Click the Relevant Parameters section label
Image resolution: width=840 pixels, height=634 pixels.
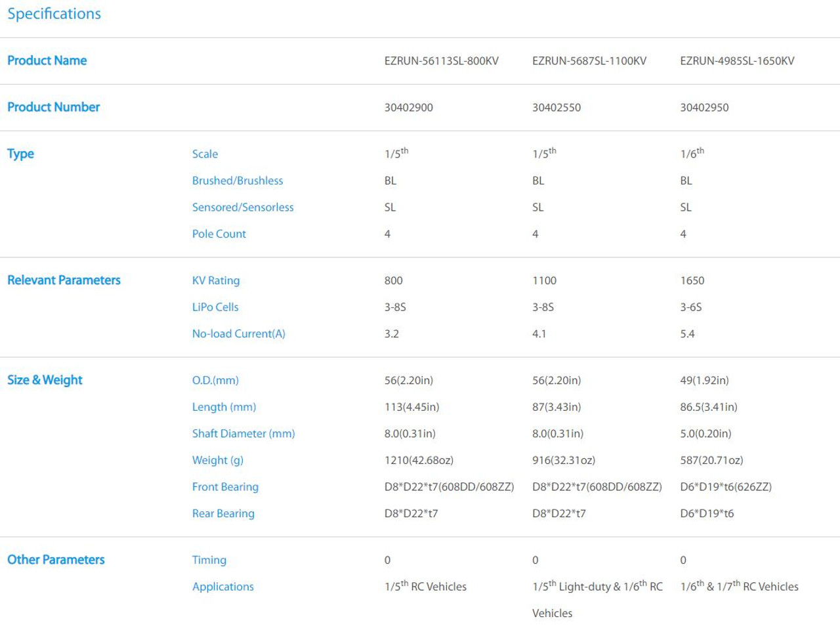(x=64, y=280)
